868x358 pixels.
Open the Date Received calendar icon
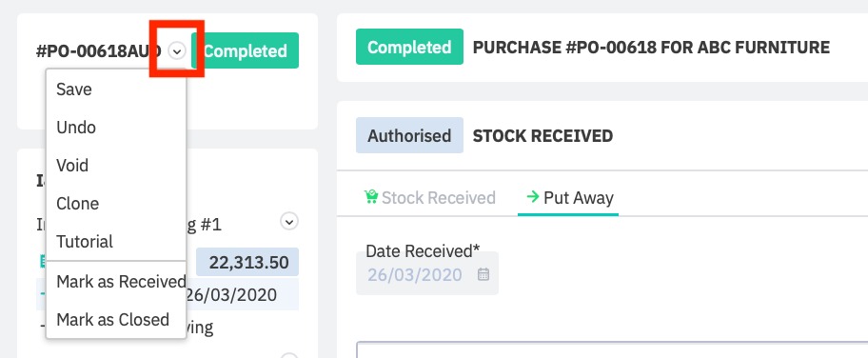click(483, 274)
